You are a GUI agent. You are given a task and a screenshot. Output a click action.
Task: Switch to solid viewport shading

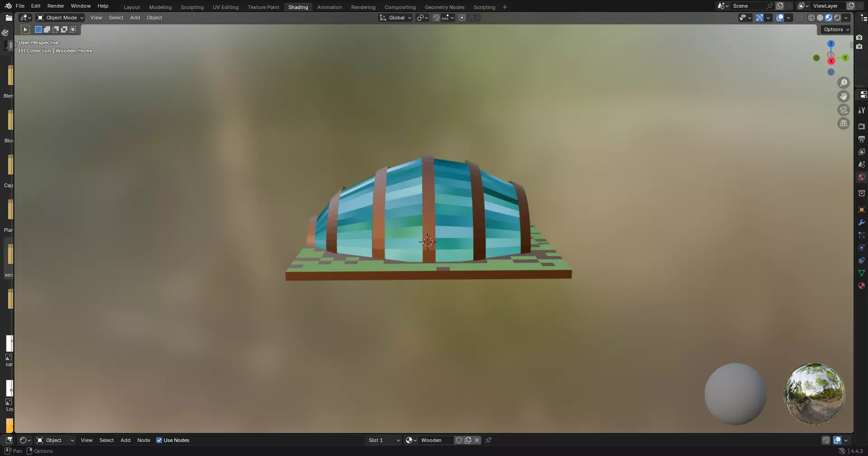820,18
